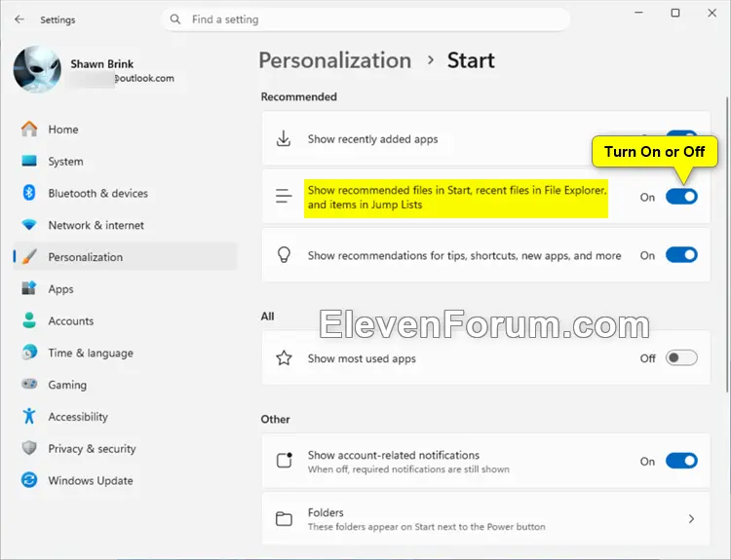The image size is (731, 560).
Task: Click the search magnifier icon
Action: pos(175,19)
